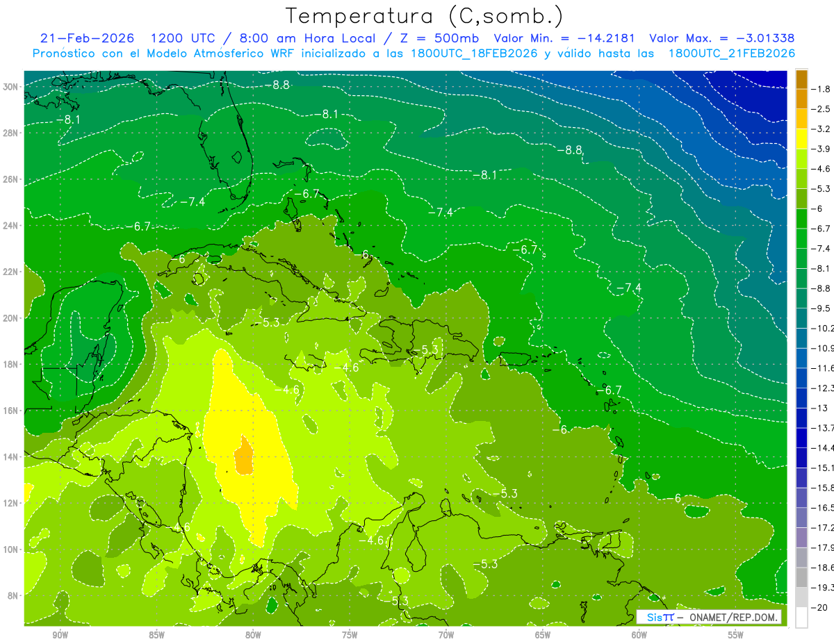
Task: Click the "12N" latitude axis label
Action: click(x=12, y=503)
